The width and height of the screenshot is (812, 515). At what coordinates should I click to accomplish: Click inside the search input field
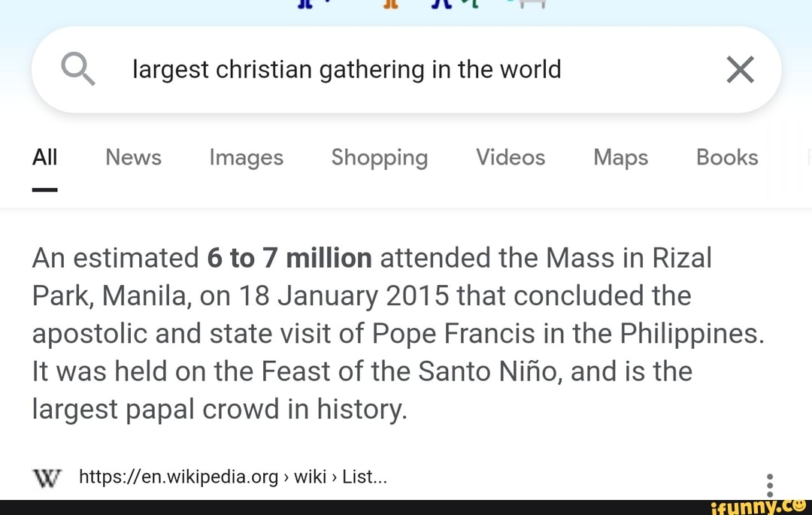tap(346, 69)
